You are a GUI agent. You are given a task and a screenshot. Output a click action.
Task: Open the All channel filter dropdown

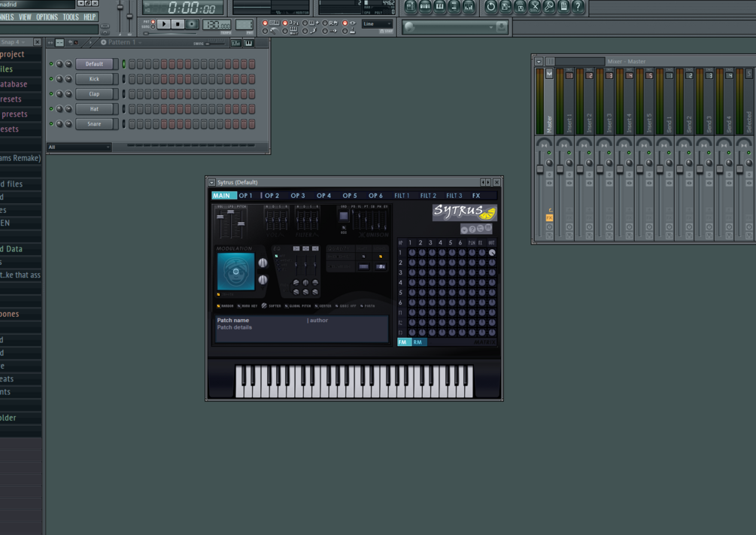[x=79, y=147]
